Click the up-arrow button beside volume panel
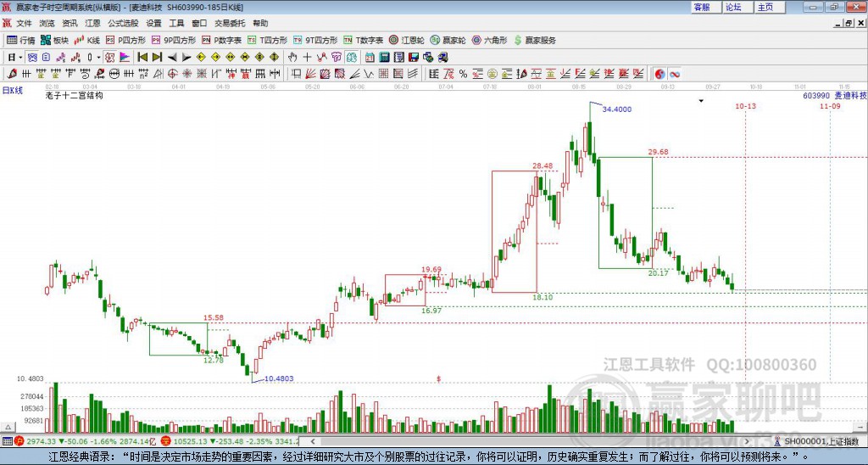The width and height of the screenshot is (868, 465). (x=7, y=427)
